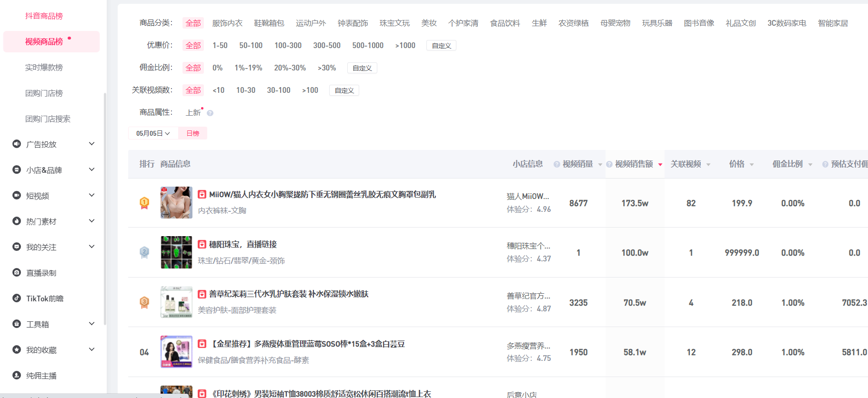Open 实时爆款榜 in sidebar
868x398 pixels.
[x=44, y=67]
